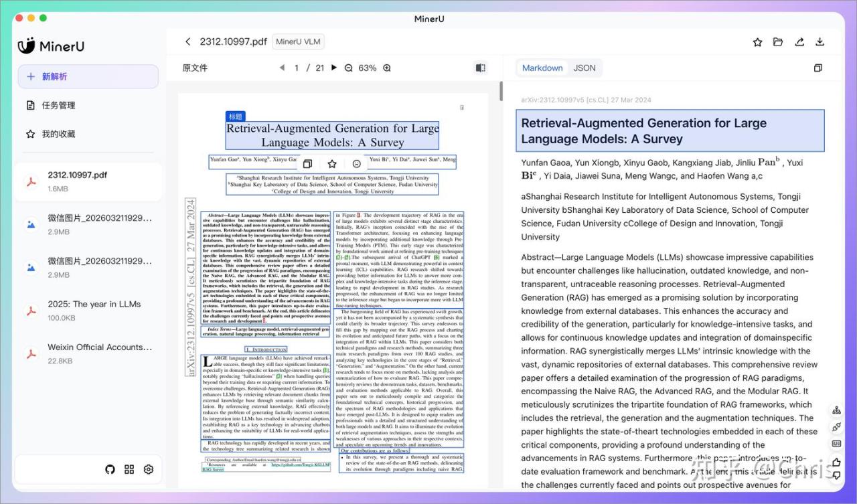
Task: Open the folder icon in top right
Action: pyautogui.click(x=778, y=42)
